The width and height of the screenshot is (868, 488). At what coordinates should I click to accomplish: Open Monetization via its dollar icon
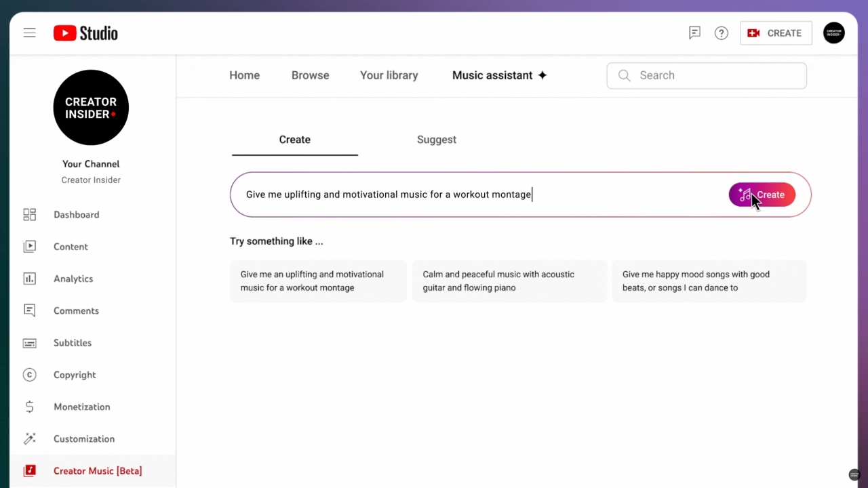point(29,407)
